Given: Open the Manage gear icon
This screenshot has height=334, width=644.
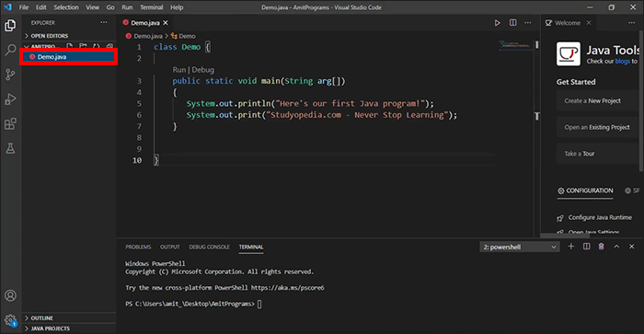Looking at the screenshot, I should (10, 320).
